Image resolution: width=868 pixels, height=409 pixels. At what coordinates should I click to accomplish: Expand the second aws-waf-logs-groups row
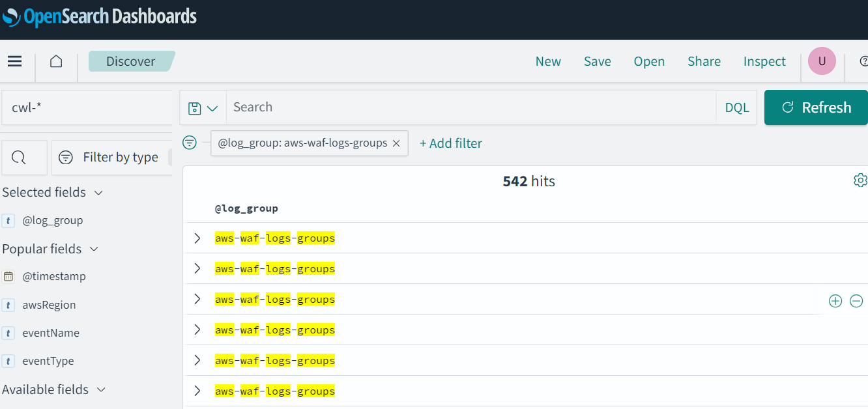point(197,268)
